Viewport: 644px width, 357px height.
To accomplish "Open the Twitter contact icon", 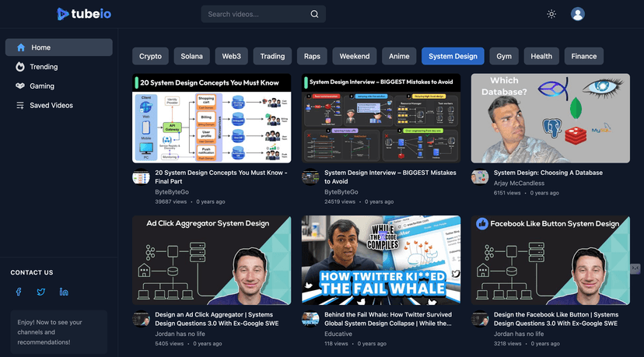I will (x=41, y=292).
